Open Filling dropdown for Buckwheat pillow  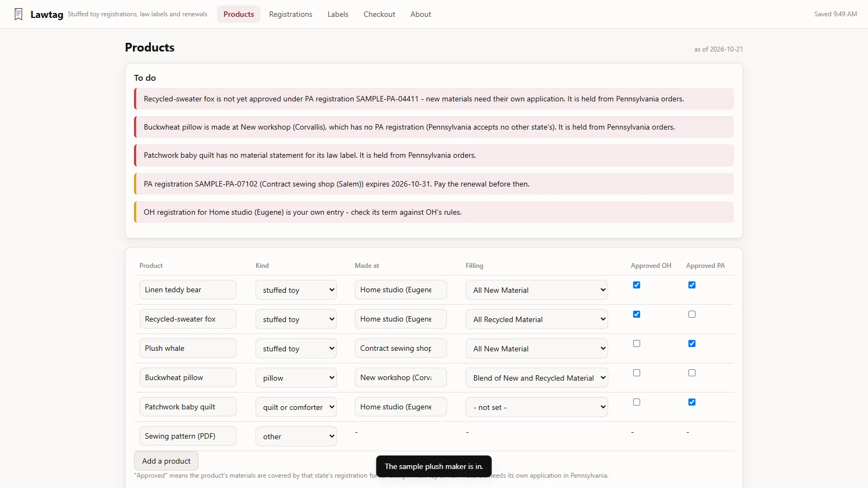click(x=537, y=378)
